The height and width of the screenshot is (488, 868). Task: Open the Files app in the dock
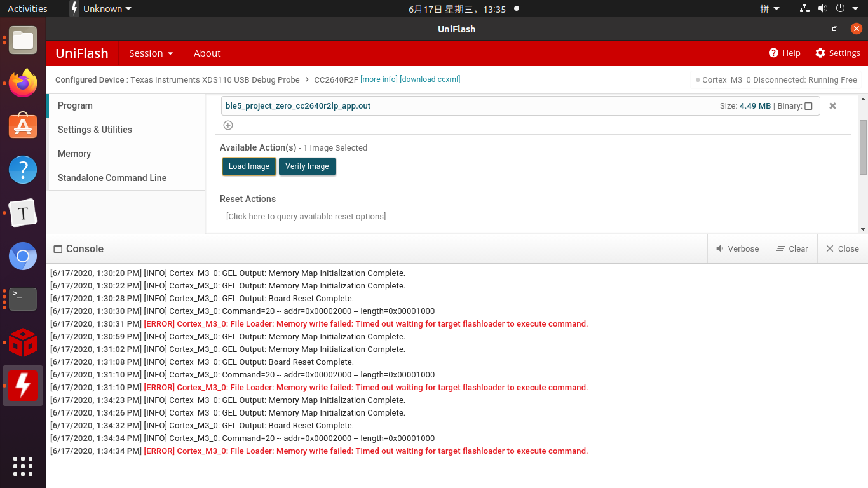[23, 40]
